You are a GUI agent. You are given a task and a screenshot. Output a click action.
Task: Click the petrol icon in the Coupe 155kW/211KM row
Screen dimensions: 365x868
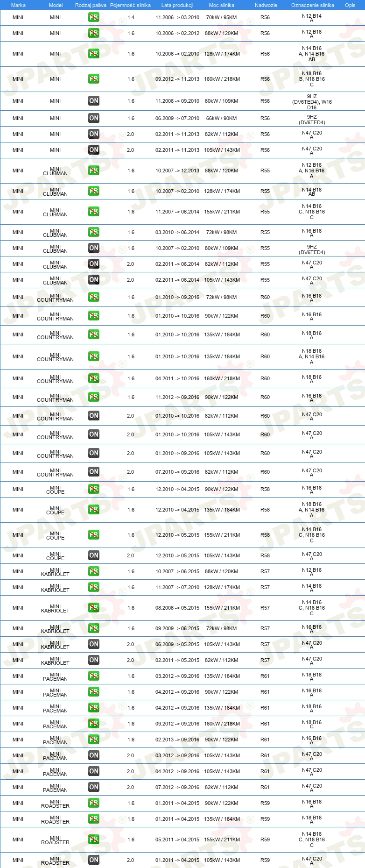[94, 535]
